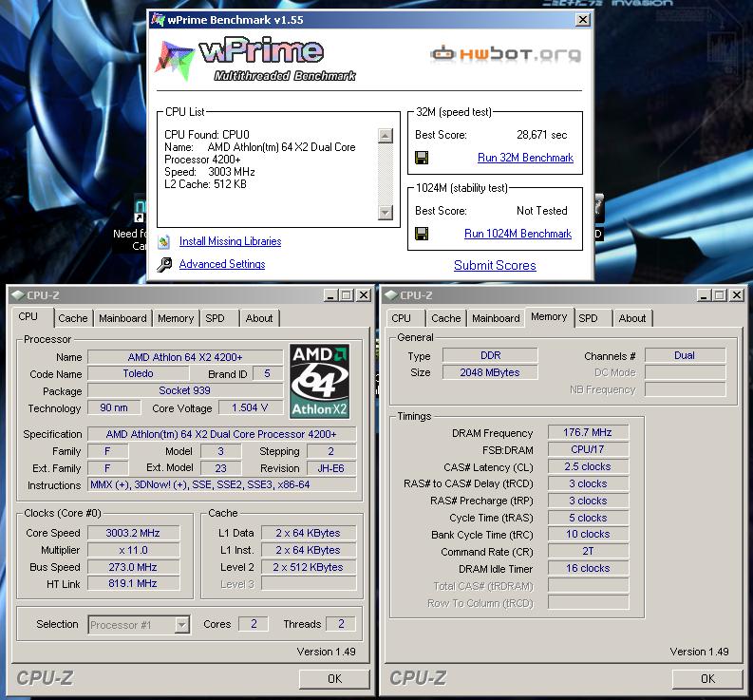Minimize the left CPU-Z window
Image resolution: width=753 pixels, height=700 pixels.
(330, 295)
